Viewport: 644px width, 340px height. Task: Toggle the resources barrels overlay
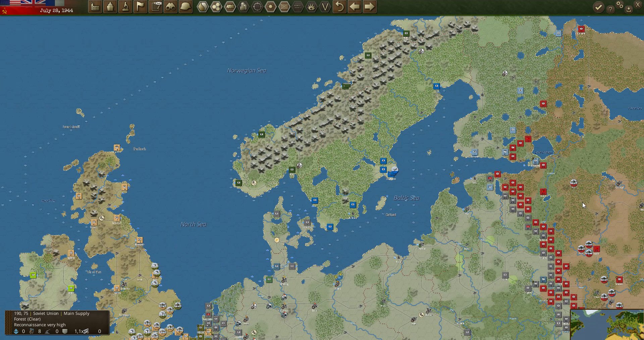[244, 7]
